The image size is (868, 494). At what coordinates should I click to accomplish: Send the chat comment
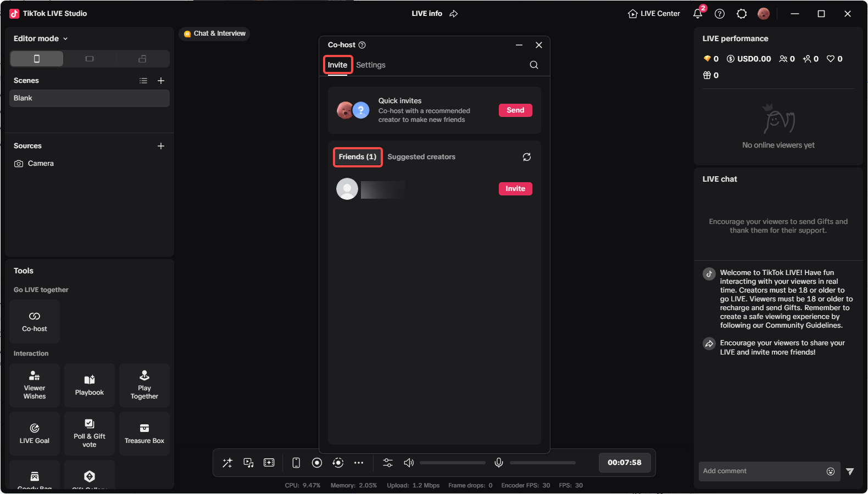coord(850,471)
